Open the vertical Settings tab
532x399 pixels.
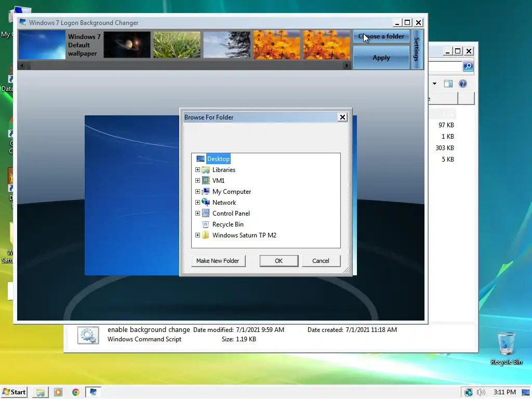(417, 49)
